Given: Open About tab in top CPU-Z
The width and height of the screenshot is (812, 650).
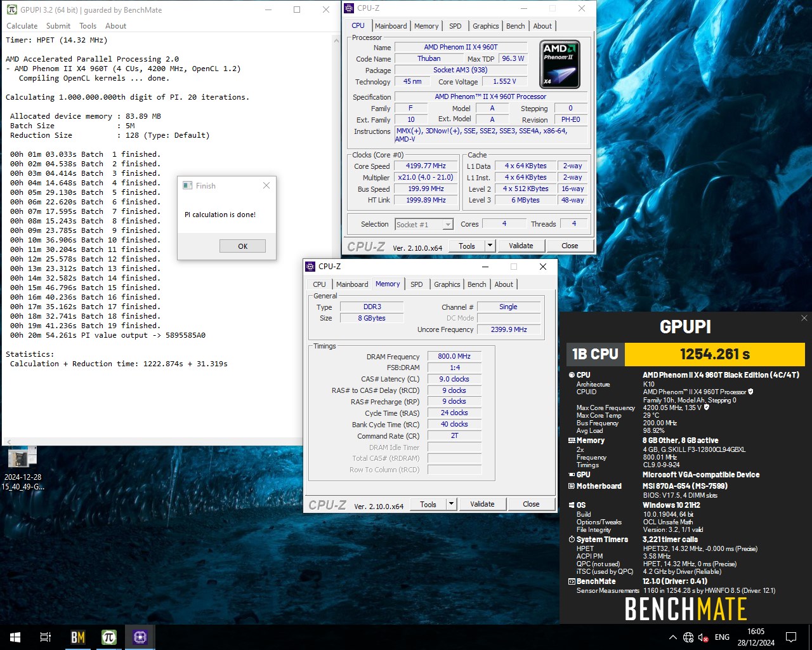Looking at the screenshot, I should tap(542, 26).
